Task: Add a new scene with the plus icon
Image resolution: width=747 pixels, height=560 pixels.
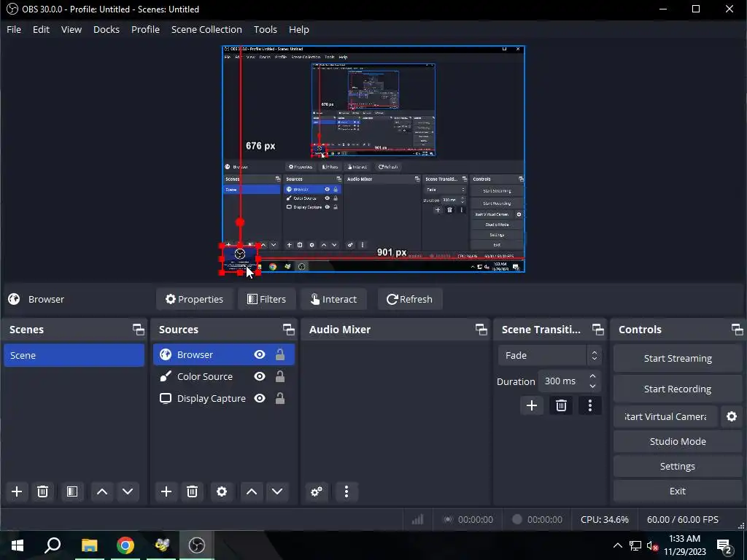Action: 17,491
